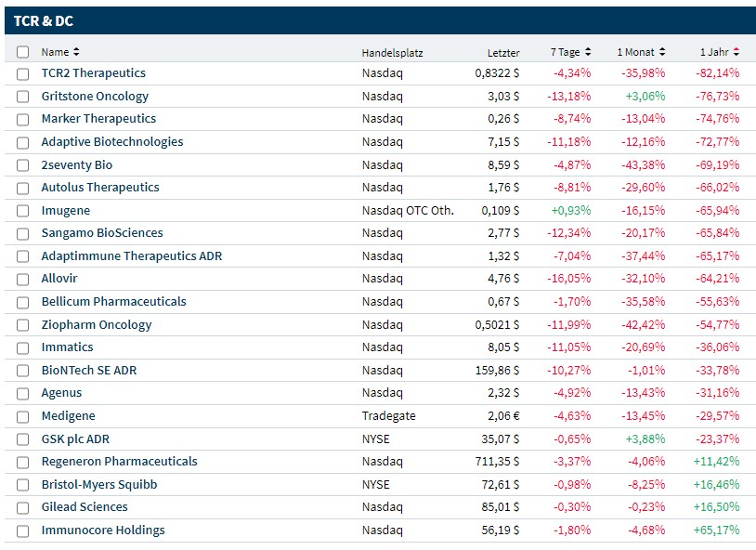Image resolution: width=756 pixels, height=550 pixels.
Task: Check the Immunocore Holdings checkbox
Action: coord(23,530)
